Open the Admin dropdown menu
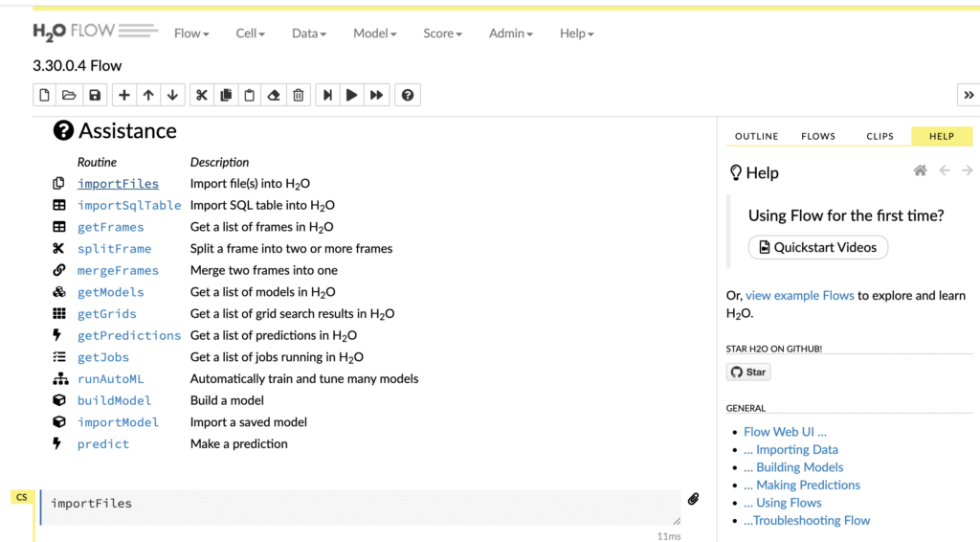The image size is (980, 542). 510,34
